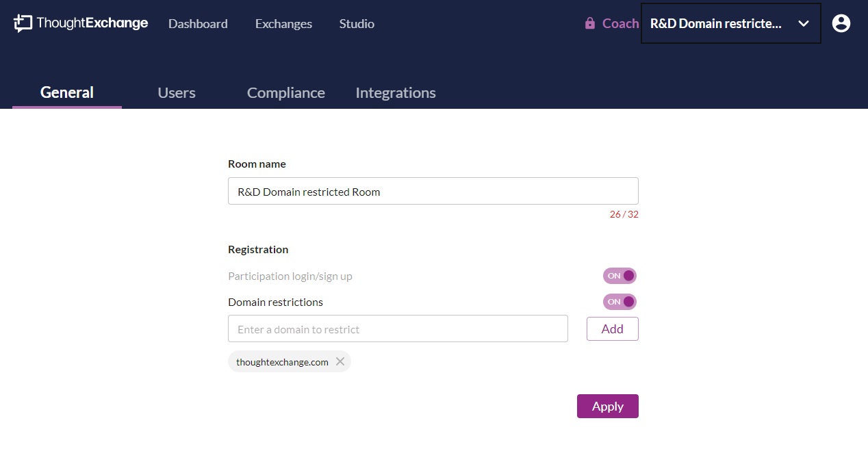Open the Compliance tab
Viewport: 868px width, 464px height.
pyautogui.click(x=286, y=92)
